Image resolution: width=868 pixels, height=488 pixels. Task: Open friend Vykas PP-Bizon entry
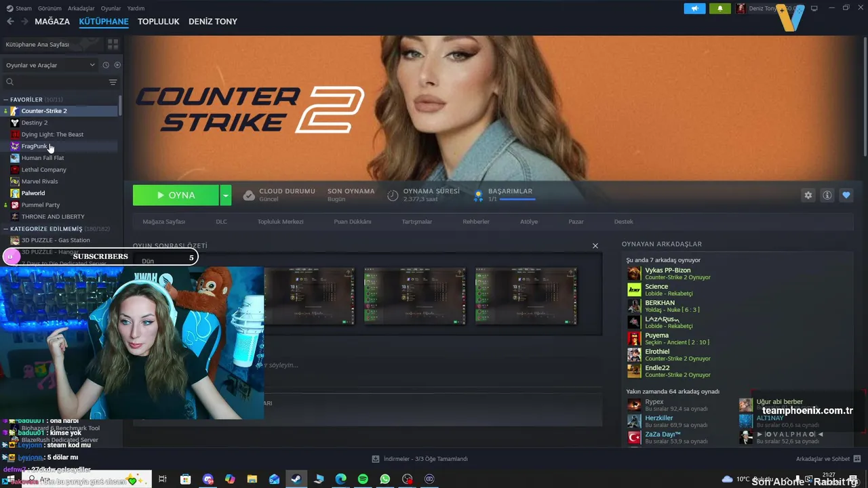(x=678, y=274)
